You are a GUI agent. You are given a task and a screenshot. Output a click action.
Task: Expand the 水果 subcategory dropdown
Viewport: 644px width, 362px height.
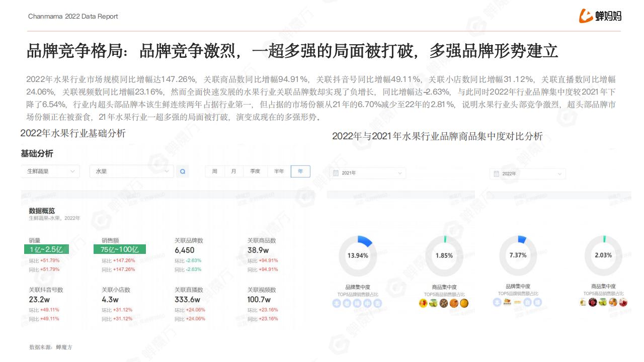click(x=131, y=171)
